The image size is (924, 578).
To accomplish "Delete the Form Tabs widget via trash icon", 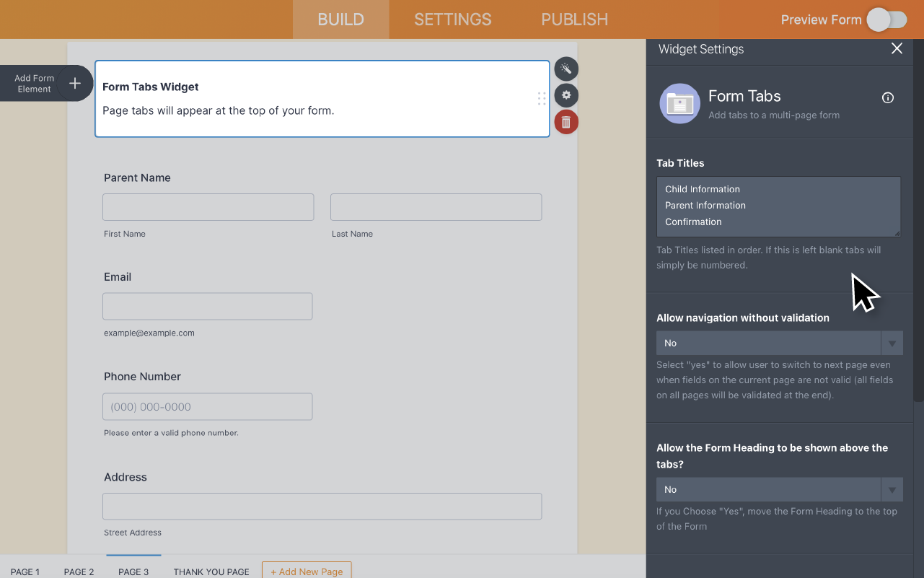I will click(566, 121).
